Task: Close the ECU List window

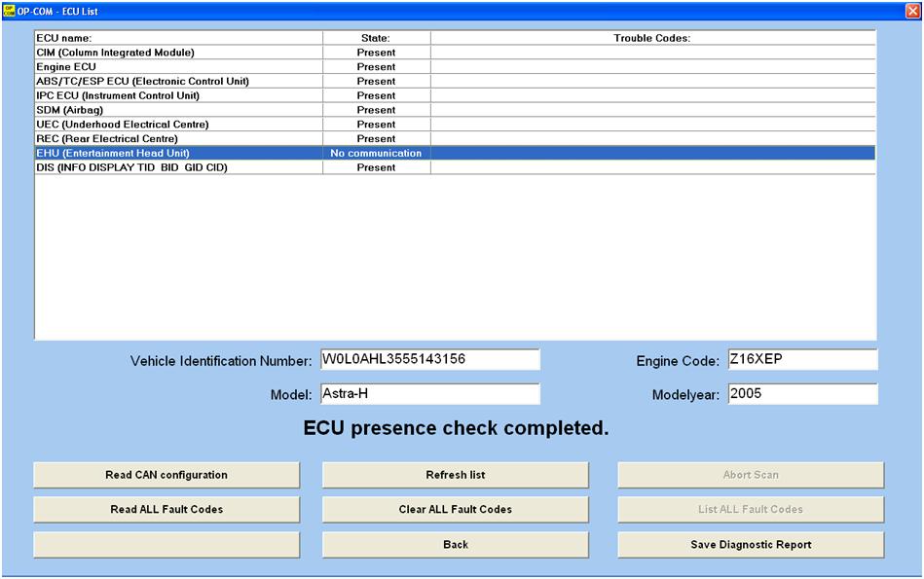Action: pos(912,10)
